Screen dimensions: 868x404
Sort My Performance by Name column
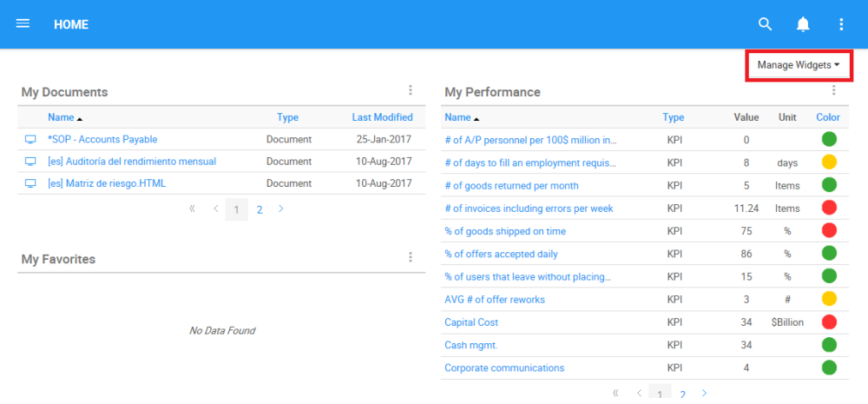tap(457, 117)
